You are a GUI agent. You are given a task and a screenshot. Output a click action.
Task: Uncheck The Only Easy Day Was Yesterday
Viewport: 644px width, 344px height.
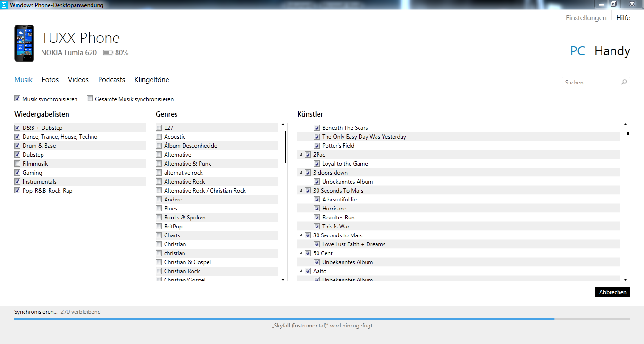coord(317,137)
